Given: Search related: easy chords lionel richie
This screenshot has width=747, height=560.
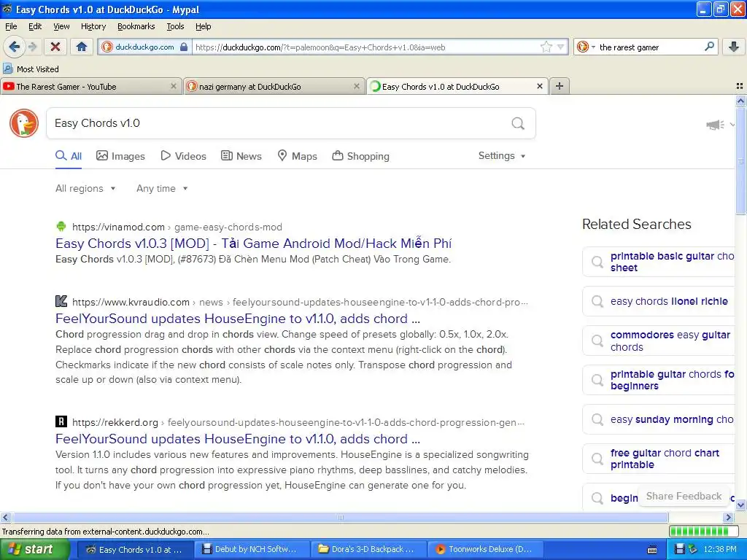Looking at the screenshot, I should pyautogui.click(x=659, y=301).
